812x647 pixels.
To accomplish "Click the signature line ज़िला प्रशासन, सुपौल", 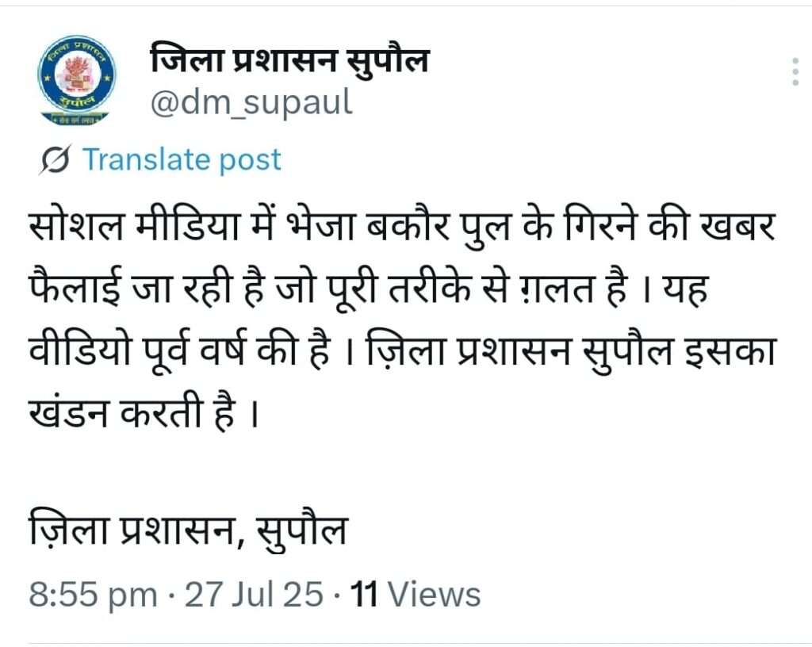I will click(188, 531).
